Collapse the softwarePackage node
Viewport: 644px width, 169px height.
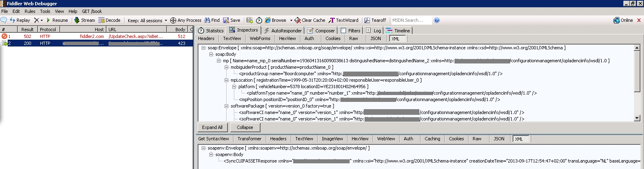(227, 106)
